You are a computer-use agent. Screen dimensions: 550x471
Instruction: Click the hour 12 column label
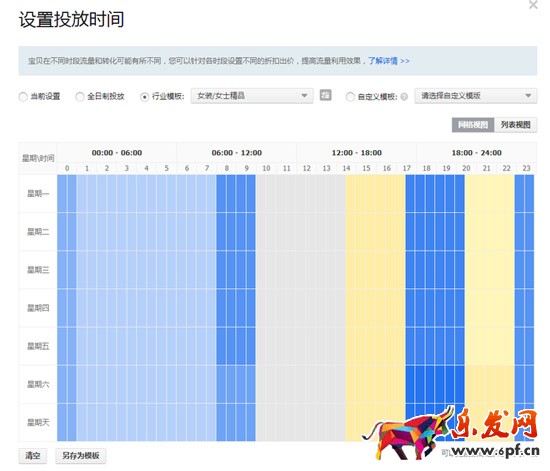(x=307, y=168)
